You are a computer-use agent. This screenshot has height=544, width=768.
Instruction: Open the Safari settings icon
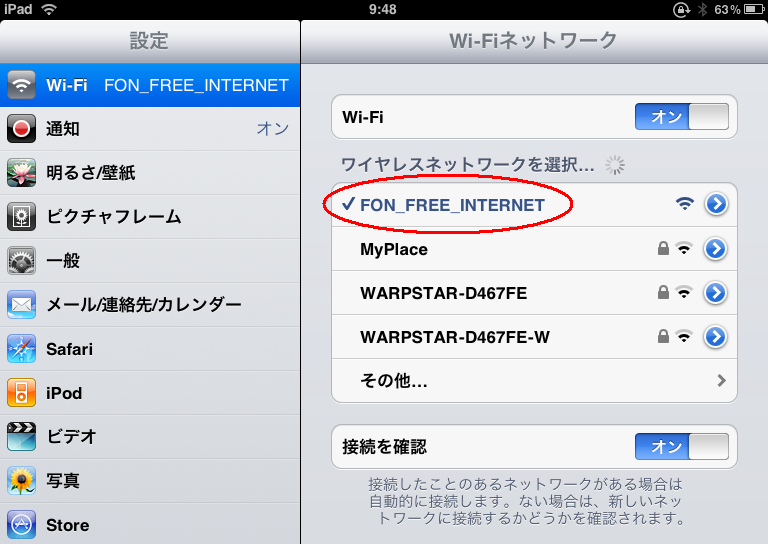click(x=21, y=349)
